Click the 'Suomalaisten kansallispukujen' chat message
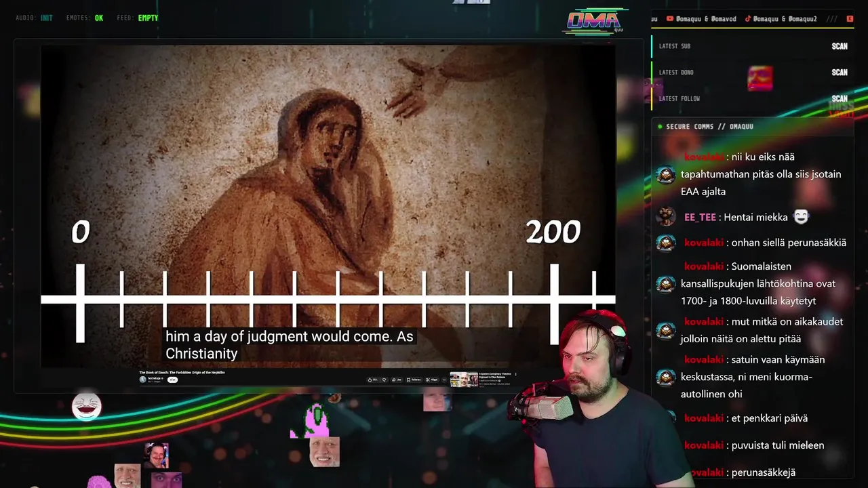Screen dimensions: 868x488 click(x=758, y=284)
